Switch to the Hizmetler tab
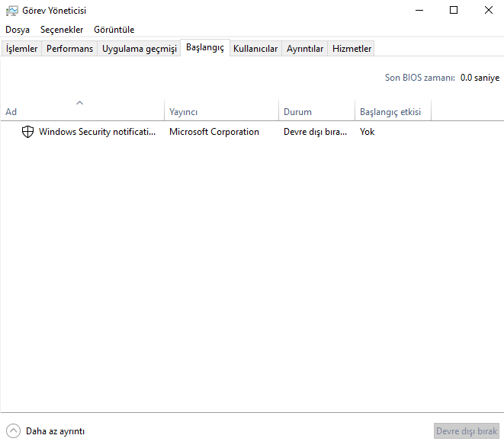The width and height of the screenshot is (504, 448). [352, 49]
